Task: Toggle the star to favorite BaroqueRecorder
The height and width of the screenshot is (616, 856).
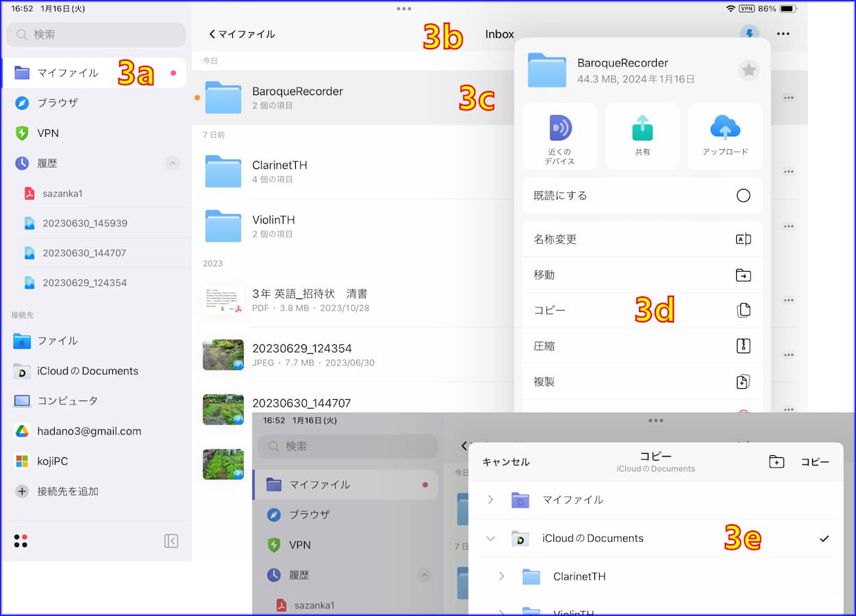Action: (748, 70)
